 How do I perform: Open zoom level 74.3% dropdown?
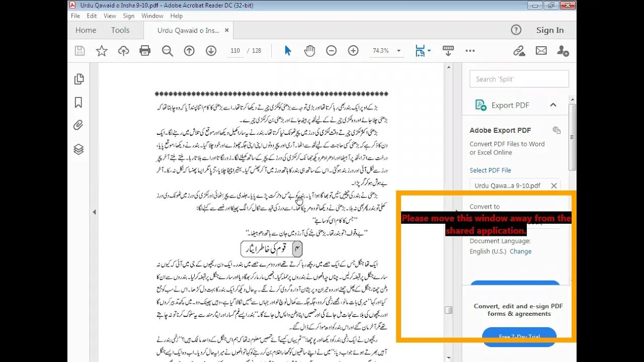[398, 51]
